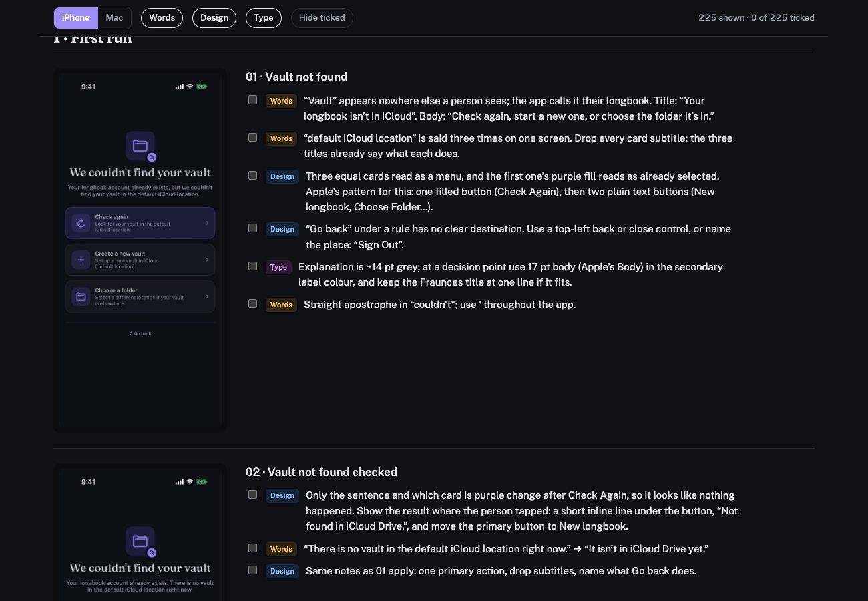This screenshot has width=868, height=601.
Task: Click the "We couldn't find your vault" title in the 02 mockup
Action: pos(140,568)
